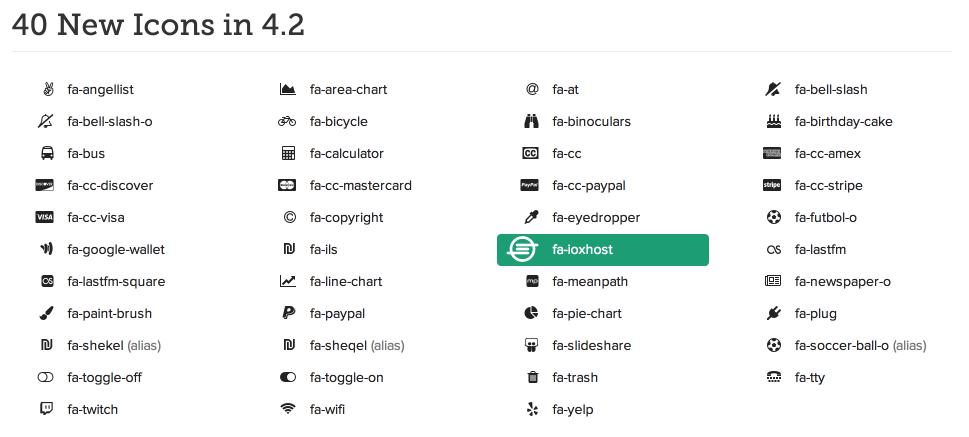Click the binoculars icon
Image resolution: width=969 pixels, height=437 pixels.
coord(531,122)
